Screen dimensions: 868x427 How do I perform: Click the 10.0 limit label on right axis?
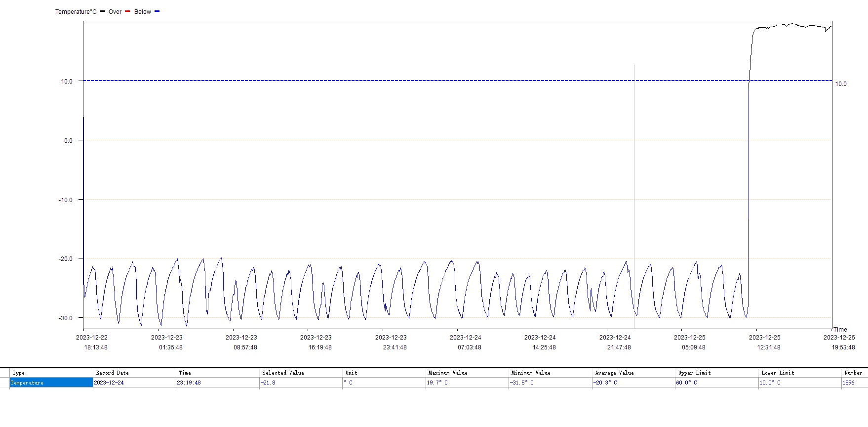click(x=841, y=84)
